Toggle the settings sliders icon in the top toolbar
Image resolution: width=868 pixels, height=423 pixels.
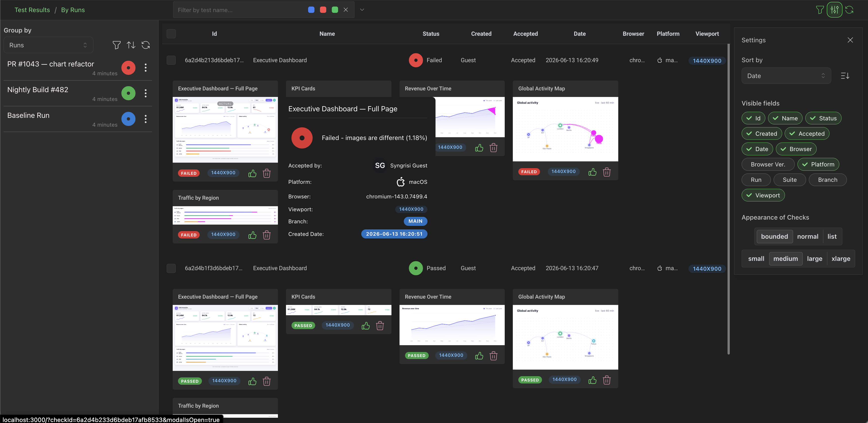(x=834, y=10)
